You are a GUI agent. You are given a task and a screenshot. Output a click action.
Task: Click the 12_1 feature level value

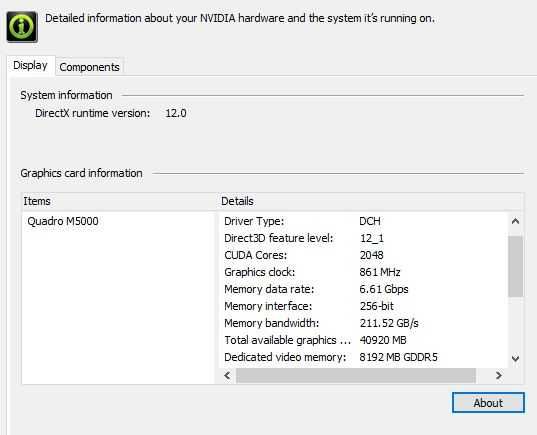click(x=372, y=238)
